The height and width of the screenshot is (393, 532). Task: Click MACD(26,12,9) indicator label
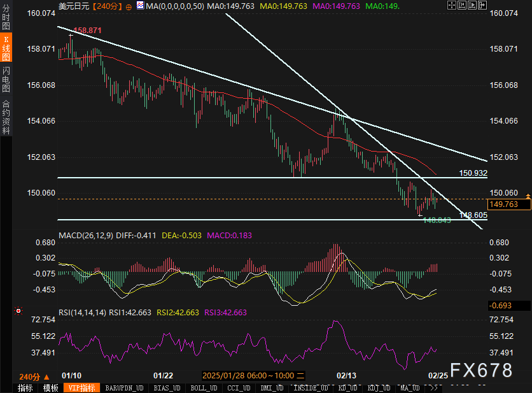pos(85,236)
